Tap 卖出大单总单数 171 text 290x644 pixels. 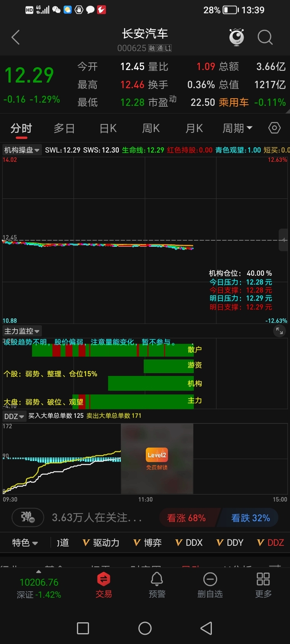(x=114, y=416)
